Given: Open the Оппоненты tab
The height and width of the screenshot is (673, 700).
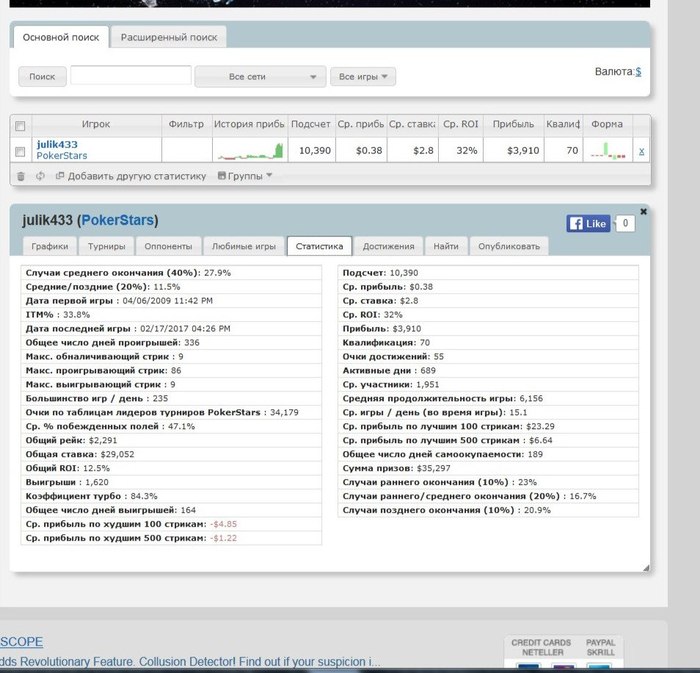Looking at the screenshot, I should point(168,246).
